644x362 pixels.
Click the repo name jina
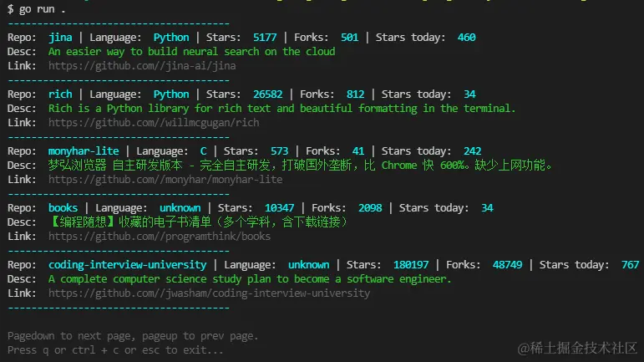(x=60, y=38)
